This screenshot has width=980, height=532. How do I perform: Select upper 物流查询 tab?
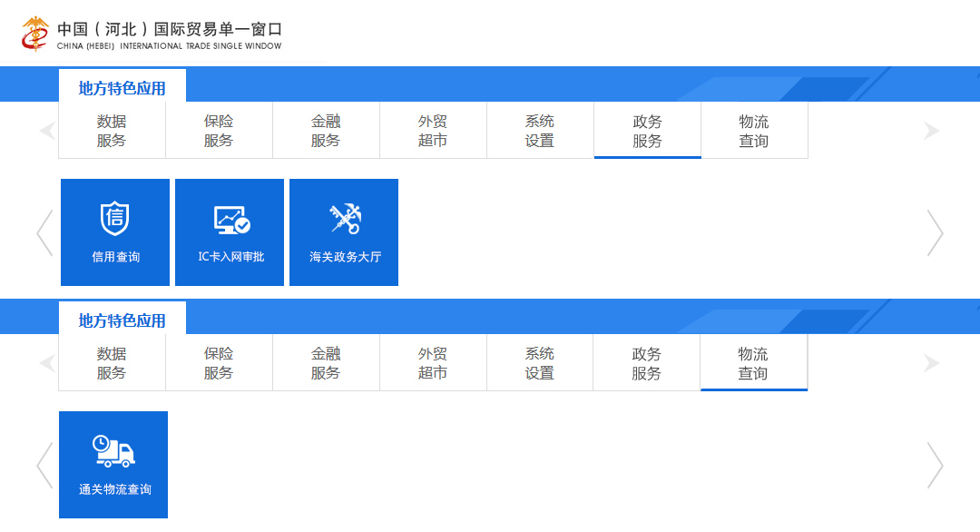pos(754,130)
